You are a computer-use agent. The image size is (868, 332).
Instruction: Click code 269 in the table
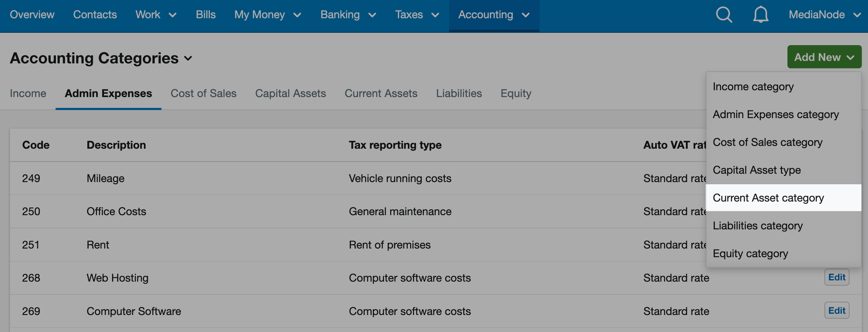click(x=31, y=311)
